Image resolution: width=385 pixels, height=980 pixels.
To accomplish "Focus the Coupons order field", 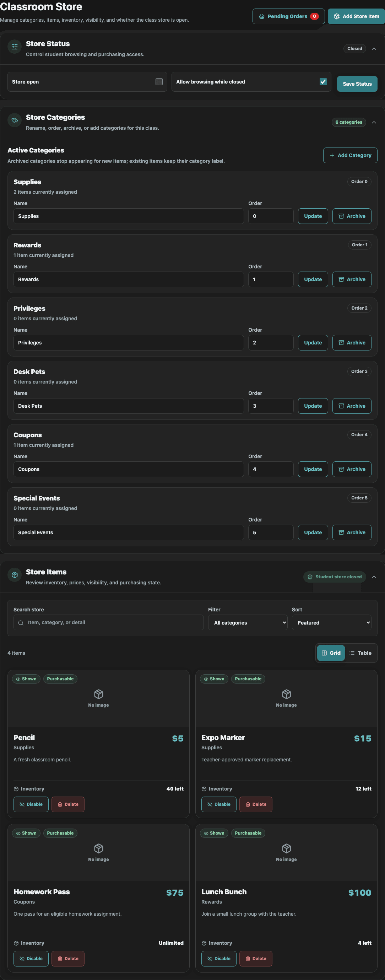I will coord(271,469).
